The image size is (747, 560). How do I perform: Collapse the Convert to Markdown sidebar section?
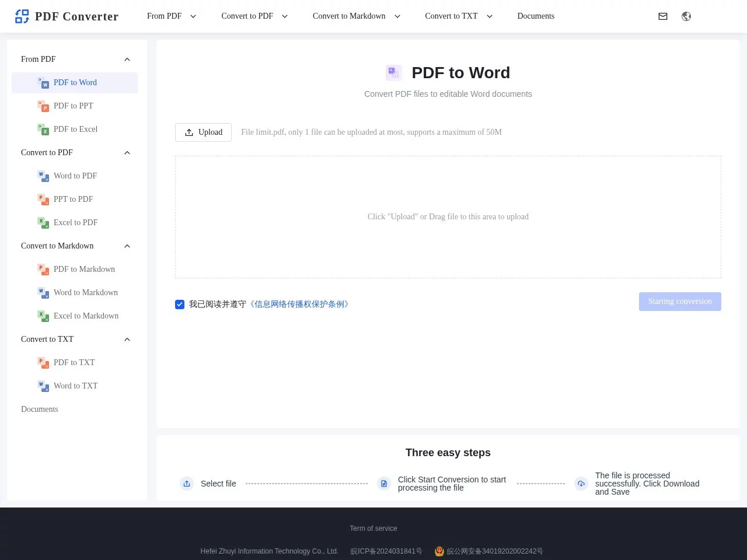(x=127, y=246)
